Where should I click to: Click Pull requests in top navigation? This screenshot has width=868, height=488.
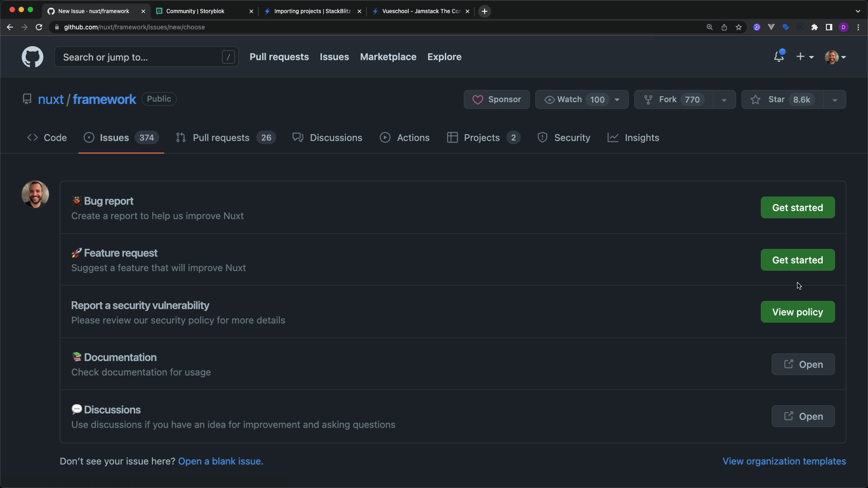pos(279,57)
